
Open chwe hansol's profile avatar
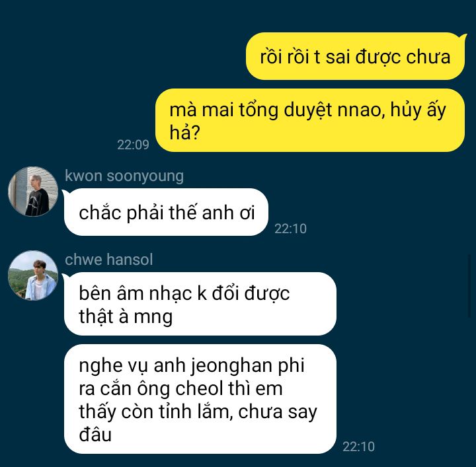click(x=33, y=275)
